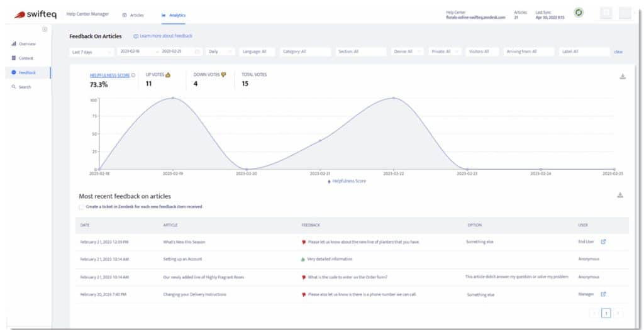Click the help center zendesk.com address
Screen dimensions: 644x330
(475, 18)
